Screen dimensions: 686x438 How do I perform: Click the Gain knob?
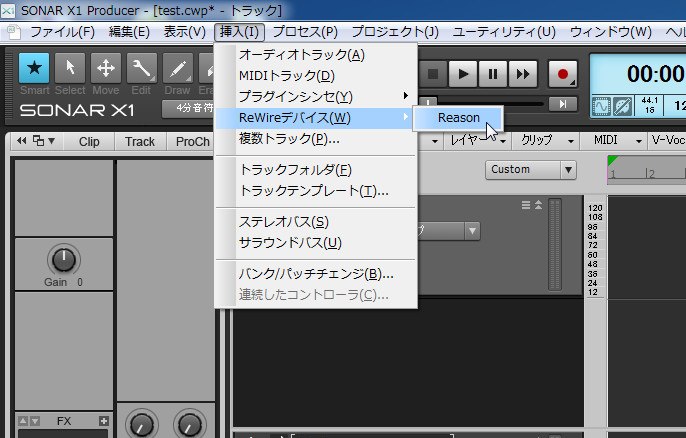tap(64, 259)
